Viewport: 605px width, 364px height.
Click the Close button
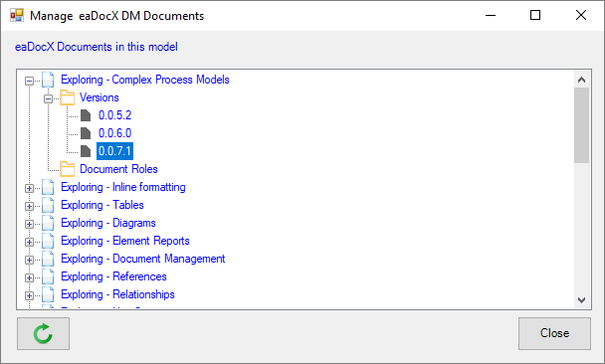[x=554, y=333]
